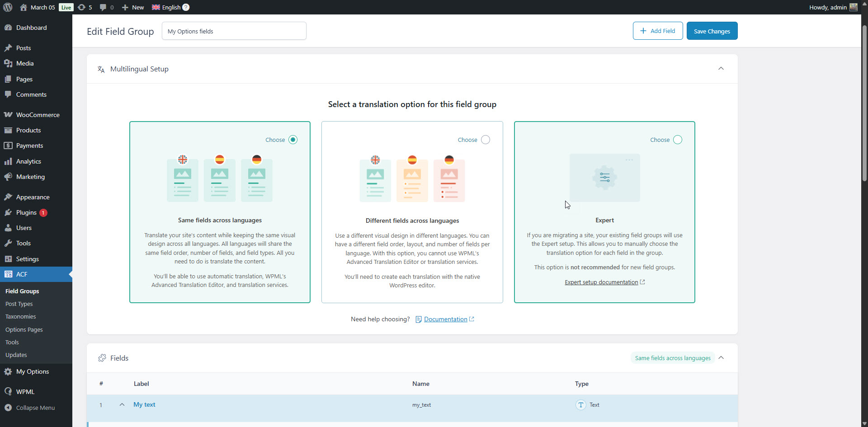Click the Analytics bar chart icon
Image resolution: width=868 pixels, height=427 pixels.
[x=8, y=161]
